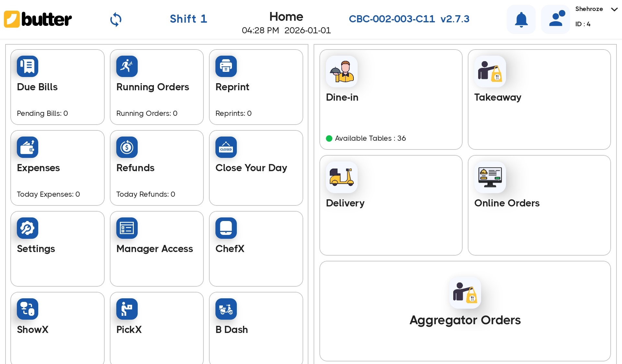Image resolution: width=622 pixels, height=364 pixels.
Task: Open Aggregator Orders panel
Action: click(x=465, y=311)
